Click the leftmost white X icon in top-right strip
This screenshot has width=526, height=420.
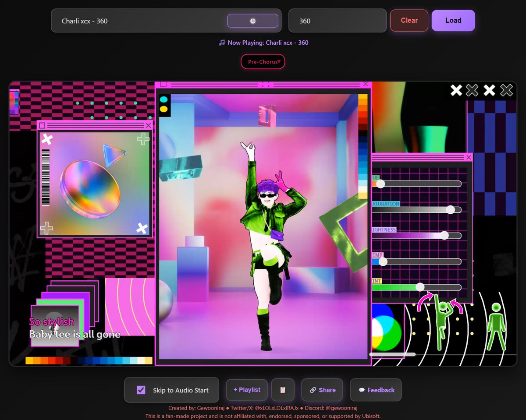456,90
